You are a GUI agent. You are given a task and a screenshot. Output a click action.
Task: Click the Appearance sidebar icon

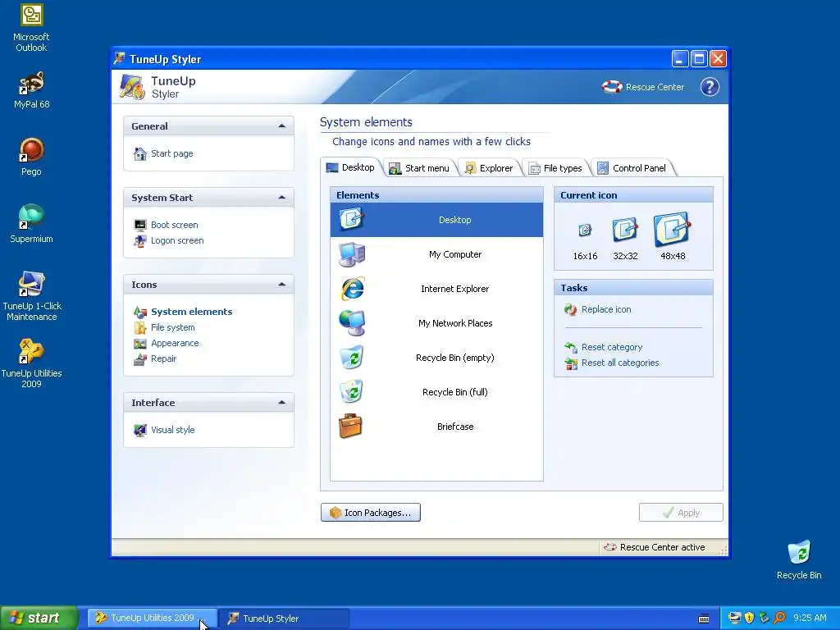point(139,344)
